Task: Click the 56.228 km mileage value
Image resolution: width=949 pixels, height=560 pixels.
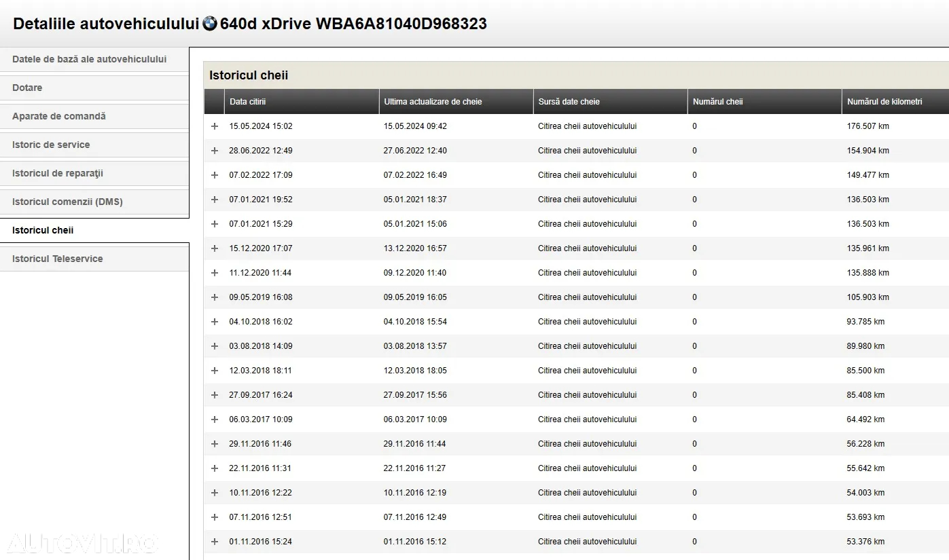Action: pos(865,444)
